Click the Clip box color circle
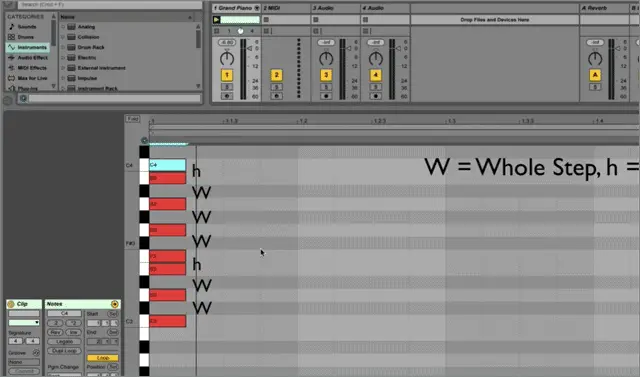Viewport: 640px width, 377px height. click(x=11, y=304)
